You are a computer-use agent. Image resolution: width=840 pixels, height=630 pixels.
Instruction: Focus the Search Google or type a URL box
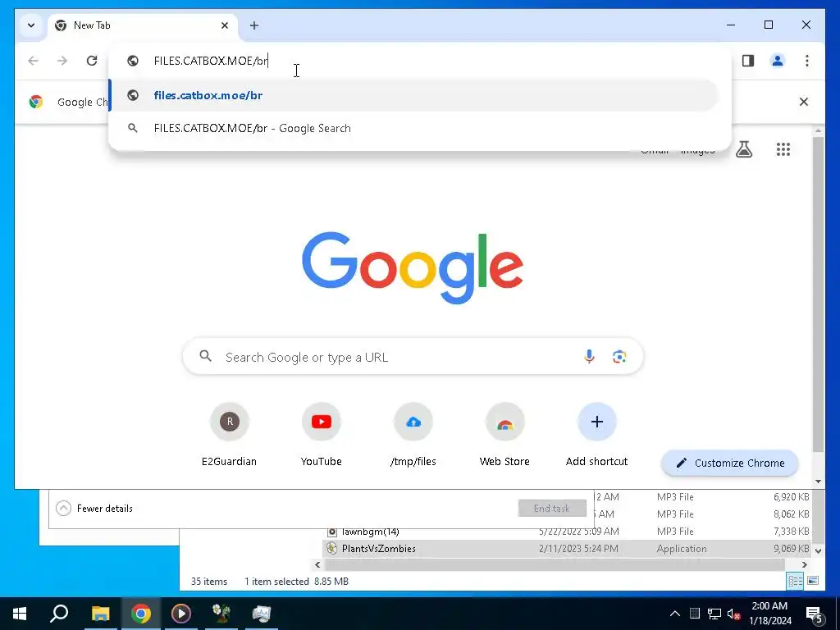pyautogui.click(x=413, y=357)
